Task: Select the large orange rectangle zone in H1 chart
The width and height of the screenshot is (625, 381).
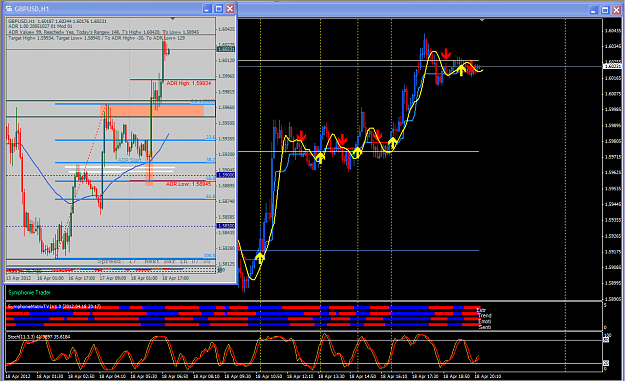Action: (152, 110)
